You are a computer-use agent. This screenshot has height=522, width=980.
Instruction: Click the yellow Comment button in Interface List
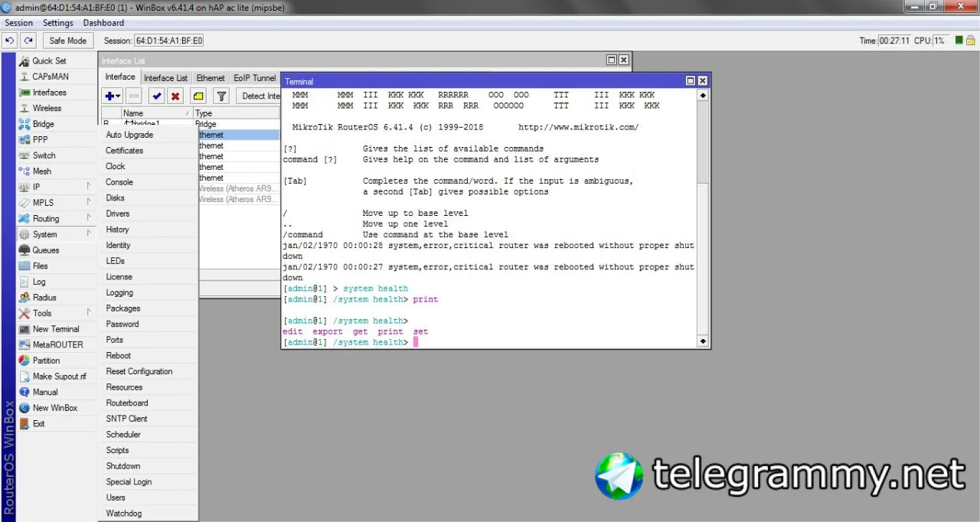tap(198, 96)
